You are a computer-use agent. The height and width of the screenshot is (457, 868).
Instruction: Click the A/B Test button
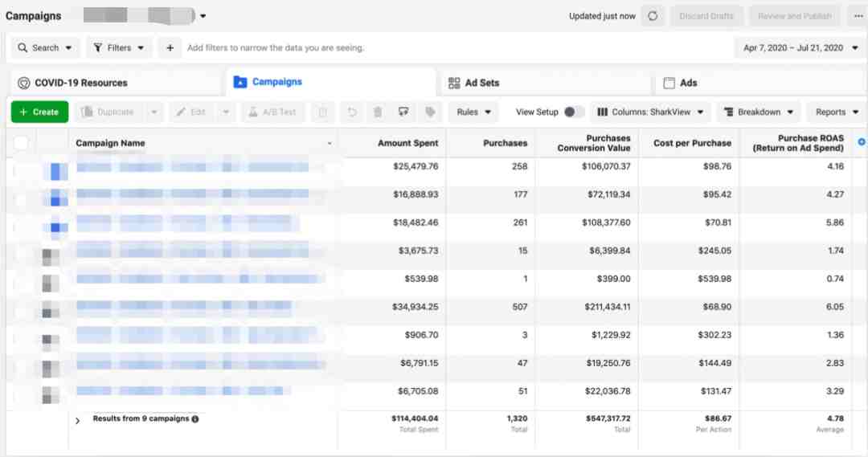point(272,112)
